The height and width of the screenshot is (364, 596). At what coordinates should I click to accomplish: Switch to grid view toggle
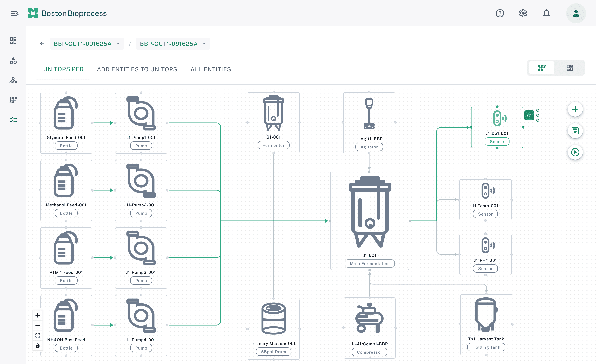570,68
